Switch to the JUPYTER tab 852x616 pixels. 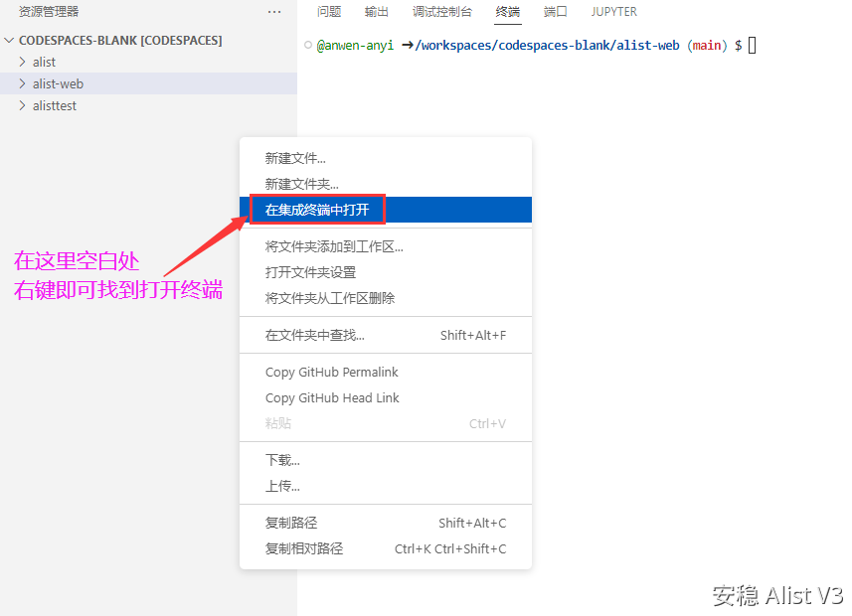point(613,12)
